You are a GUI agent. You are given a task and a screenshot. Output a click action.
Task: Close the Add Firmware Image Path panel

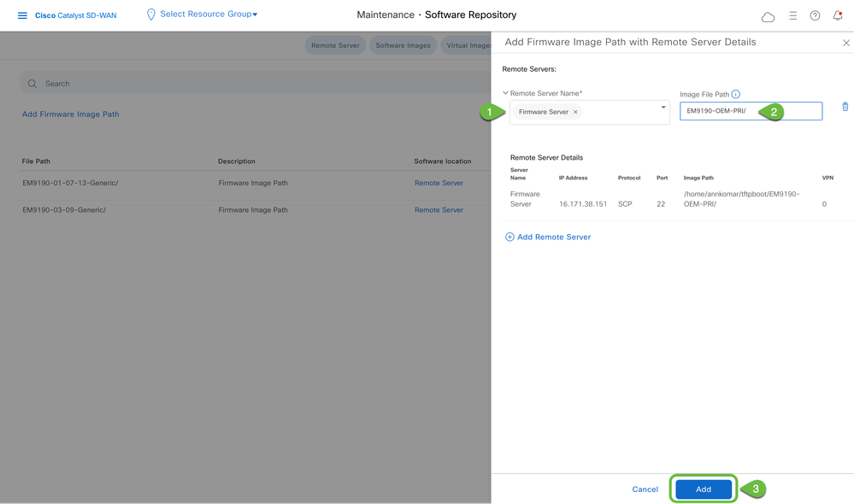click(845, 43)
